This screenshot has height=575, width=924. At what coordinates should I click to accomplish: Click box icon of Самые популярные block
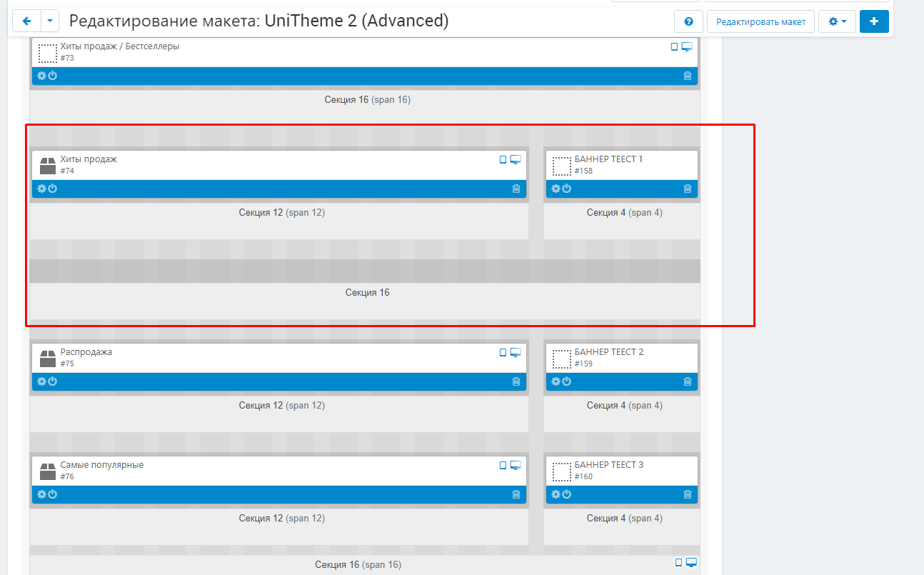tap(47, 471)
